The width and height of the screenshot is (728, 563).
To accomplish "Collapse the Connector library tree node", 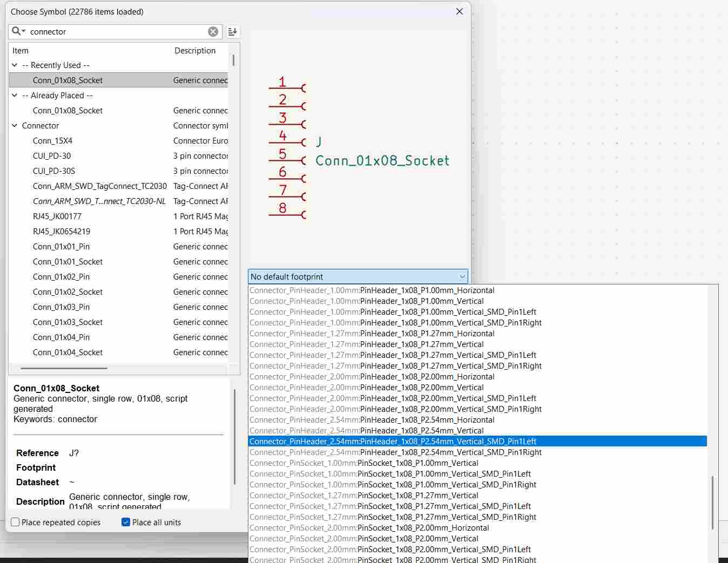I will pos(15,126).
